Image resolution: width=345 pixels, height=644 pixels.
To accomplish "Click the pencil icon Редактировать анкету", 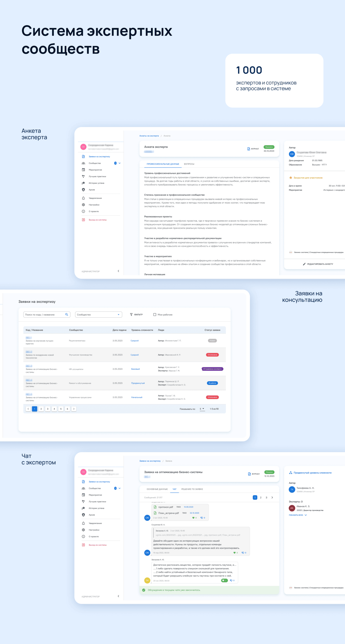I will (x=304, y=264).
